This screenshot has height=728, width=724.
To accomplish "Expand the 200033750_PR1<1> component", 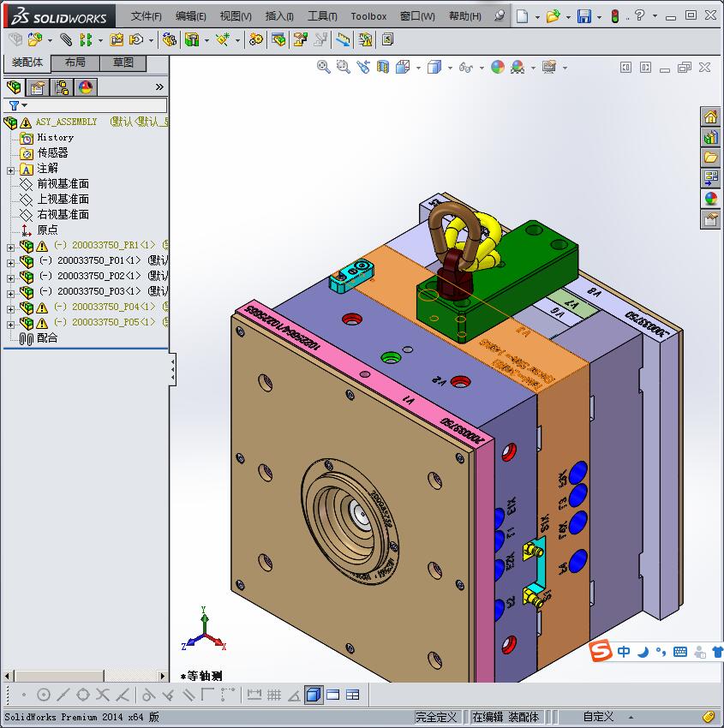I will pyautogui.click(x=10, y=248).
